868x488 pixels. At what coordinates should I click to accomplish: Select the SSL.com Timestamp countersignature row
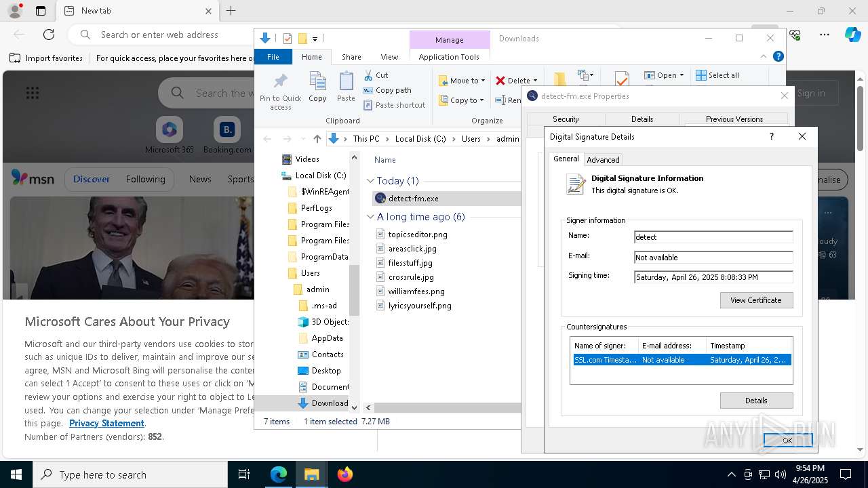click(682, 360)
